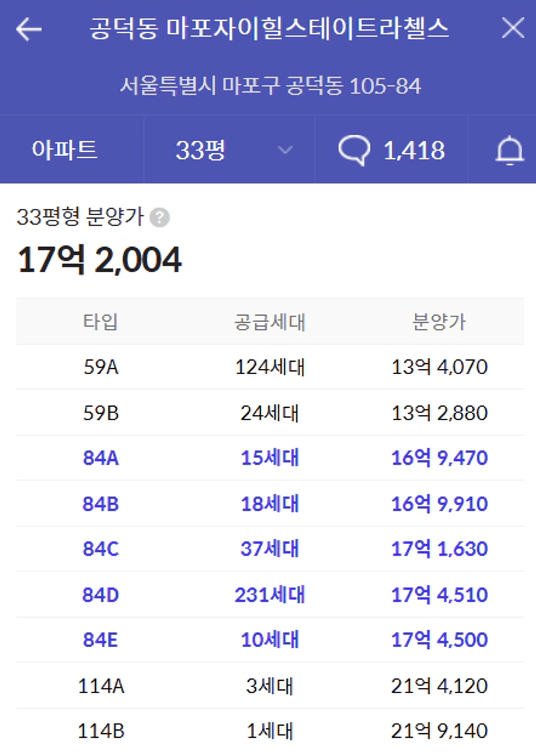Click the 17억 4,500 price
536x756 pixels.
pyautogui.click(x=439, y=640)
